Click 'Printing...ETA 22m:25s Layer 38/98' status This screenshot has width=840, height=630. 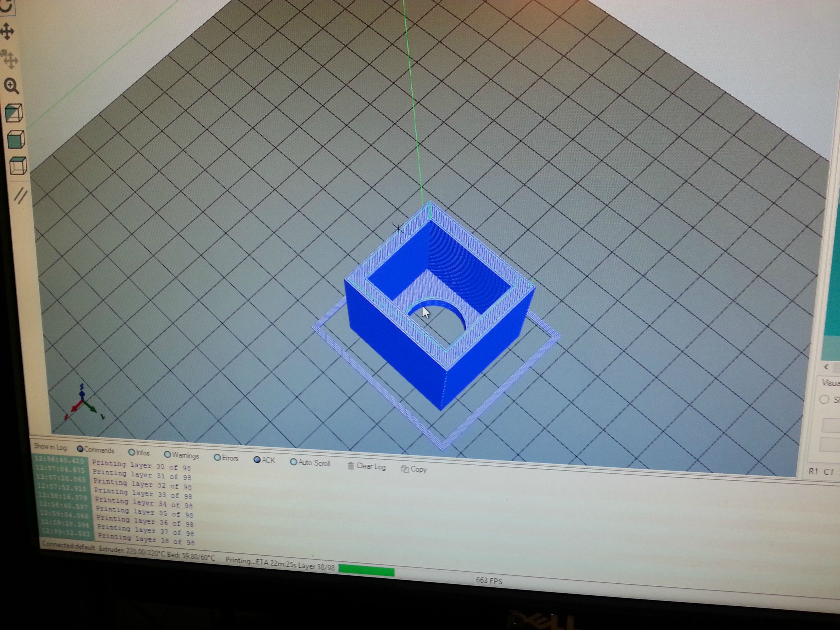tap(280, 563)
